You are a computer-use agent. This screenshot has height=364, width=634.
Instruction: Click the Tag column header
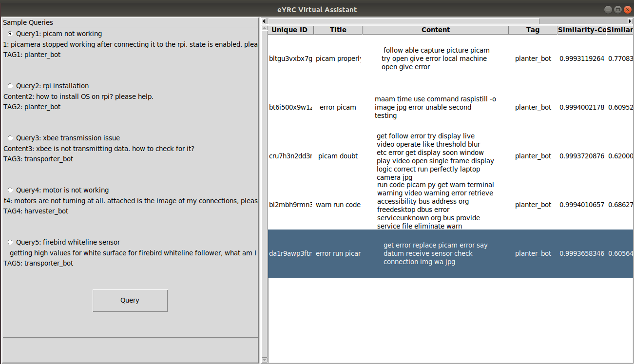point(533,30)
